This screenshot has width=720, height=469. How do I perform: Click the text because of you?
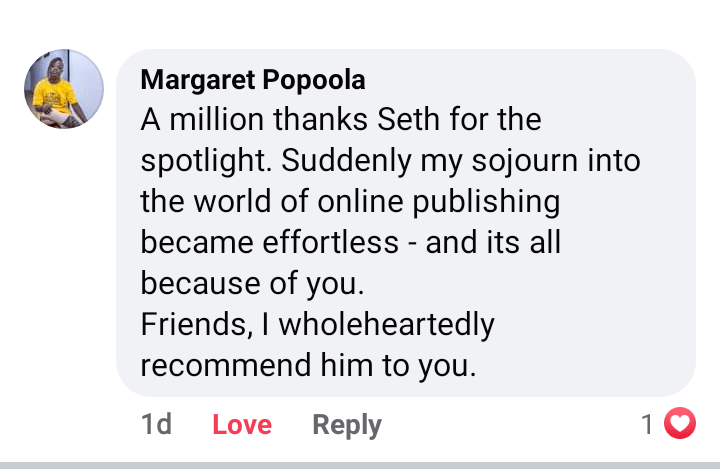pyautogui.click(x=250, y=284)
